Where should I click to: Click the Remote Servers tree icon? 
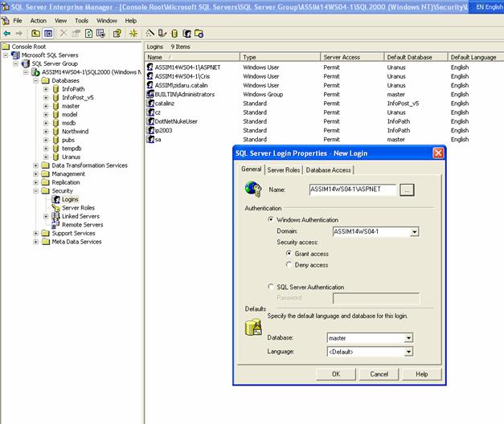(56, 225)
